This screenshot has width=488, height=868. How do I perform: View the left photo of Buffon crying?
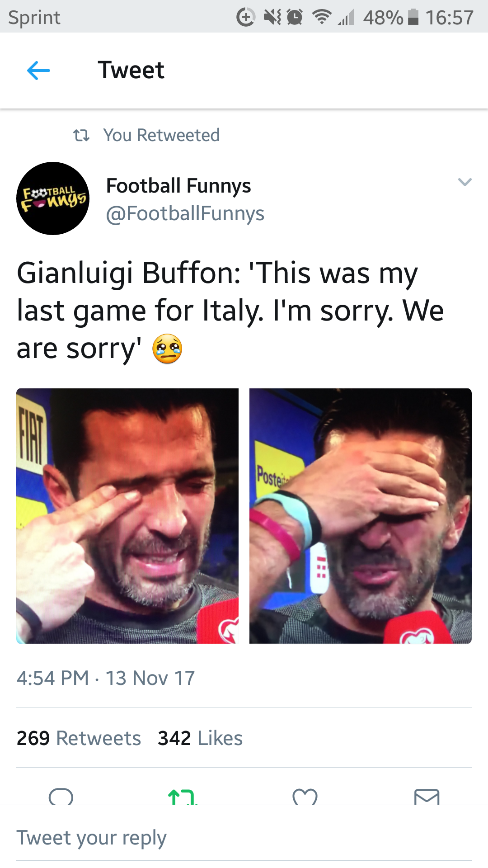[x=127, y=516]
